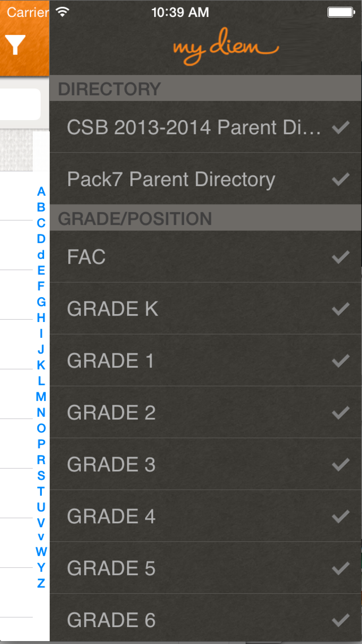Viewport: 362px width, 644px height.
Task: Tap the orange filter funnel icon
Action: [15, 44]
